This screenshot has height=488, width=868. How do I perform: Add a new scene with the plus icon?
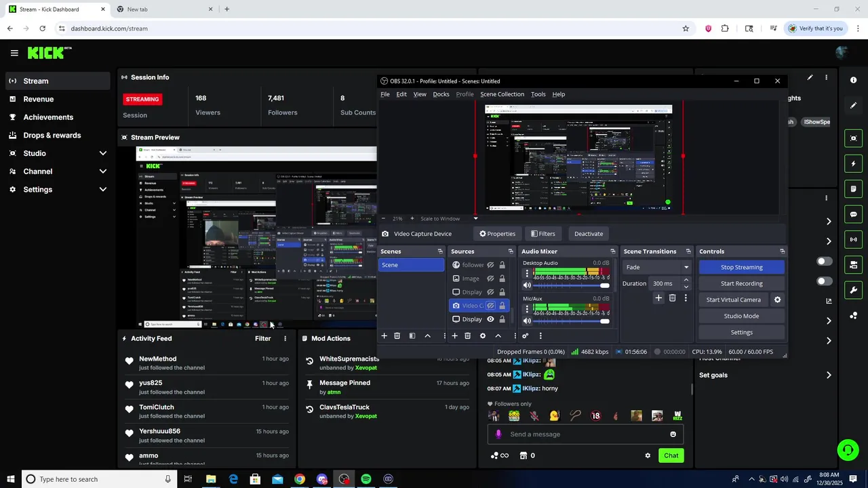coord(384,335)
